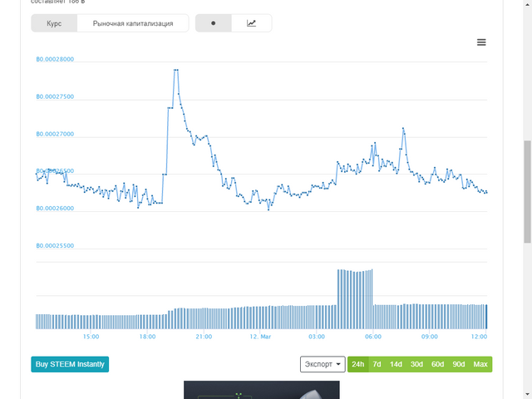The height and width of the screenshot is (399, 532).
Task: Select the 14d time range
Action: (396, 364)
